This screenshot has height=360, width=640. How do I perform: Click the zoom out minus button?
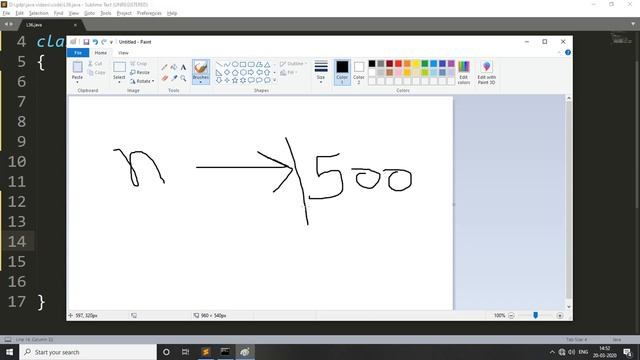(511, 316)
